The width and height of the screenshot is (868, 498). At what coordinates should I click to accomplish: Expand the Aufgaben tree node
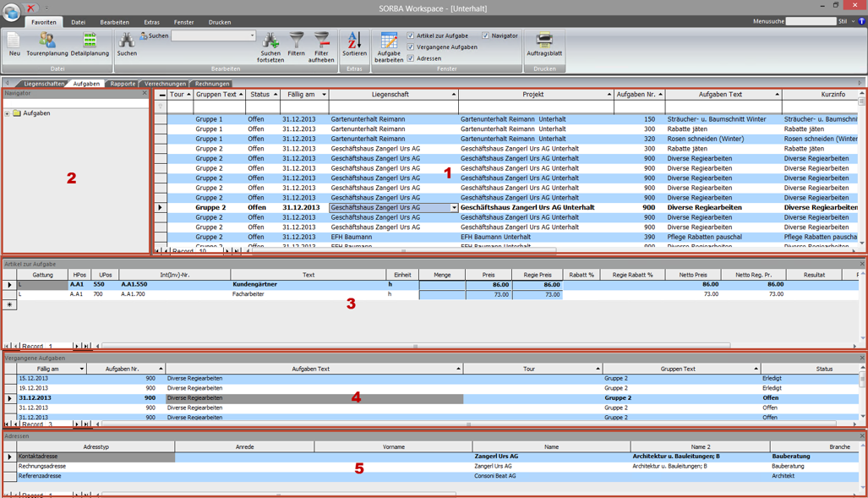[x=8, y=113]
